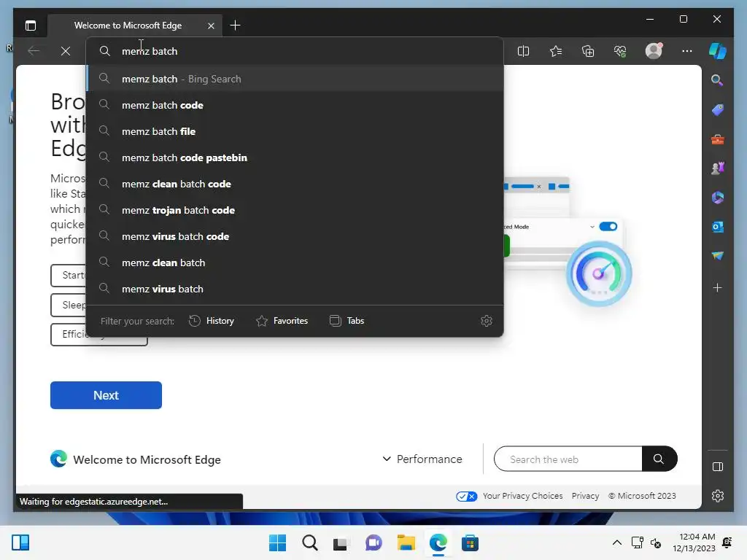Screen dimensions: 747x560
Task: Open Task View on taskbar
Action: point(341,542)
